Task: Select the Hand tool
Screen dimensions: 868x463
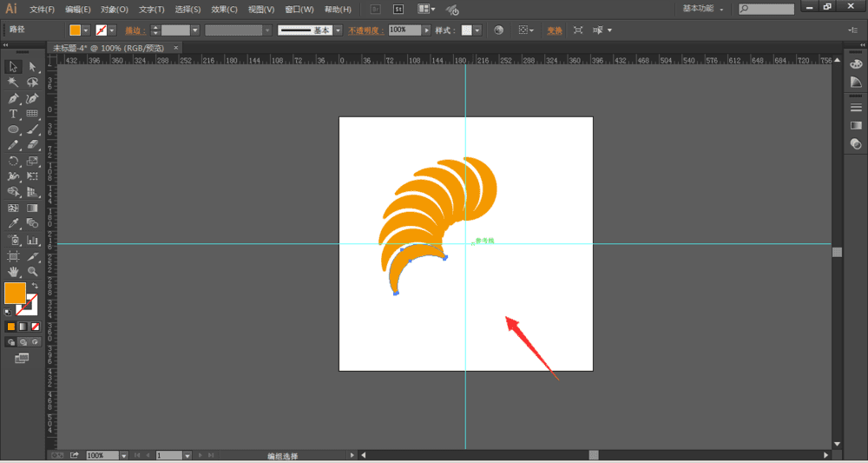Action: tap(14, 272)
